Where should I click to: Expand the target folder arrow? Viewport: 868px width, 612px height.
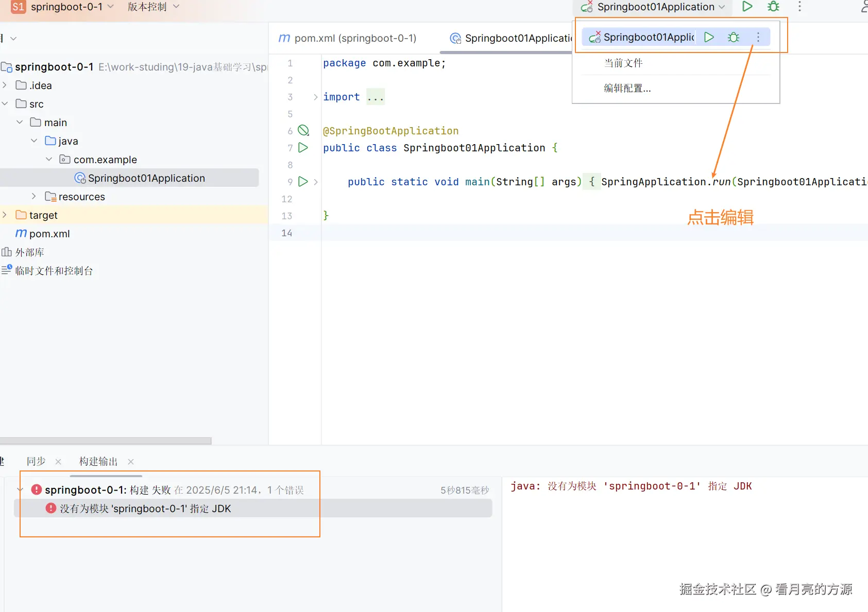pos(5,215)
